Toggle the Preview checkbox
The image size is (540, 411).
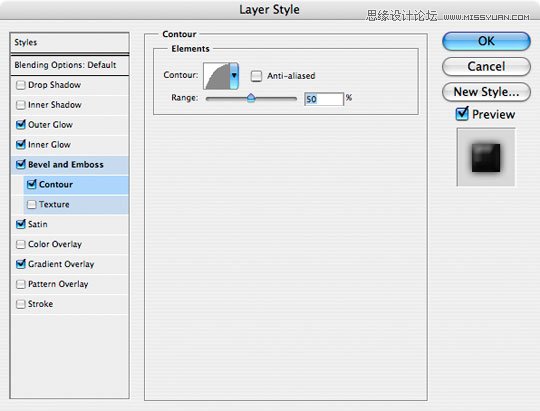pyautogui.click(x=462, y=114)
